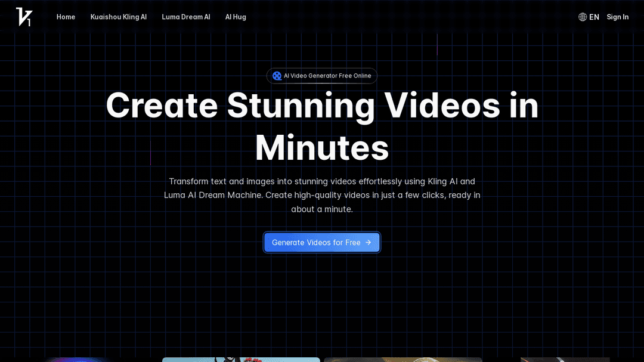Viewport: 644px width, 362px height.
Task: Open the Kuaishou Kling AI page
Action: [x=118, y=17]
